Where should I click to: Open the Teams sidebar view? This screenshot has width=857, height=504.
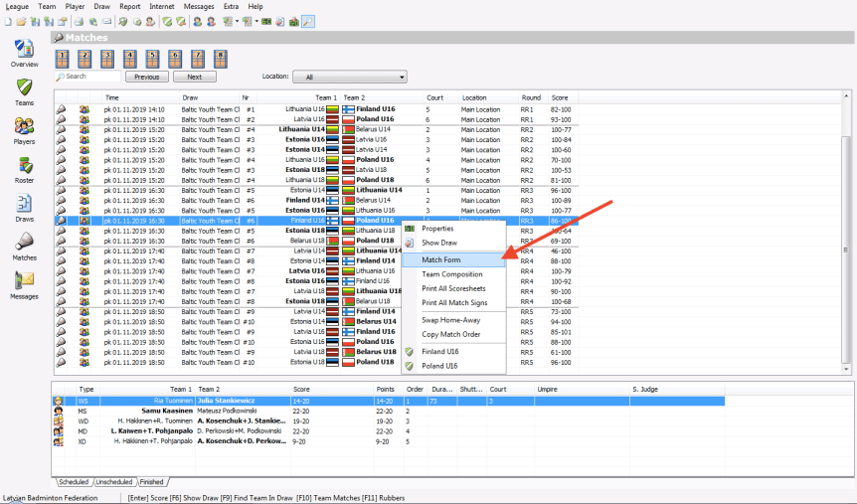pyautogui.click(x=24, y=91)
